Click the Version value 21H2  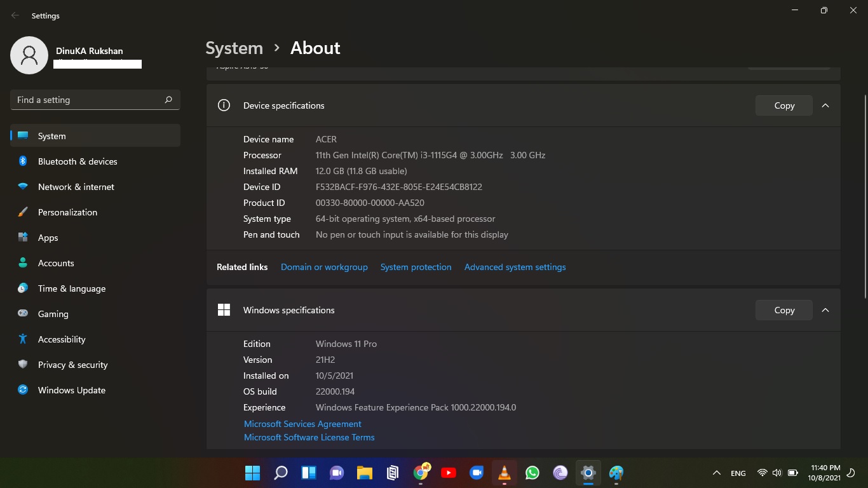[x=325, y=360]
